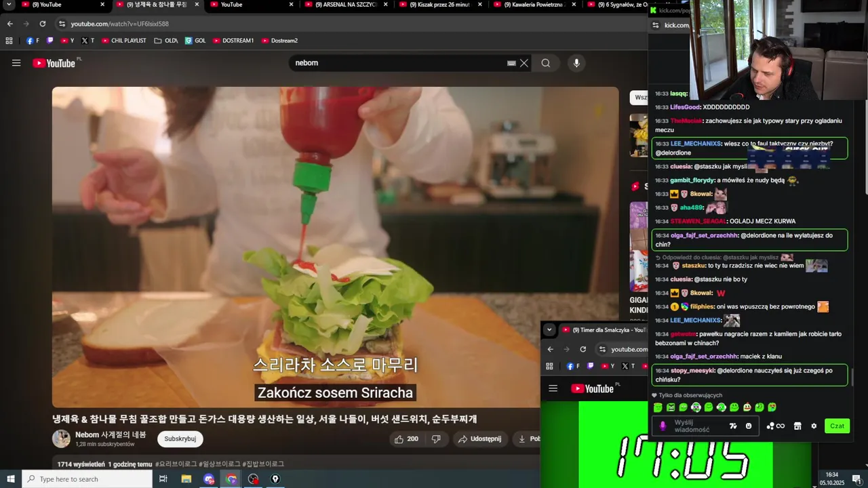Close the Korean-titled active tab
Image resolution: width=868 pixels, height=488 pixels.
click(x=197, y=5)
